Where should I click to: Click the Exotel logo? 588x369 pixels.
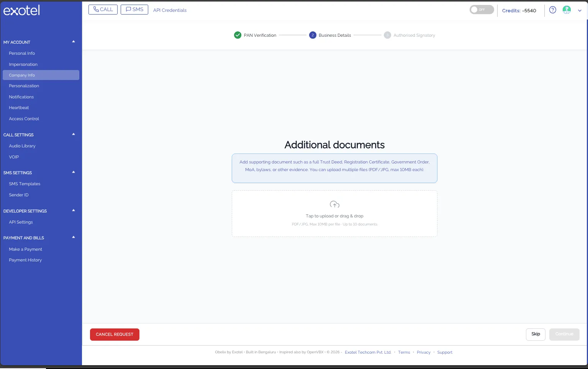click(21, 10)
